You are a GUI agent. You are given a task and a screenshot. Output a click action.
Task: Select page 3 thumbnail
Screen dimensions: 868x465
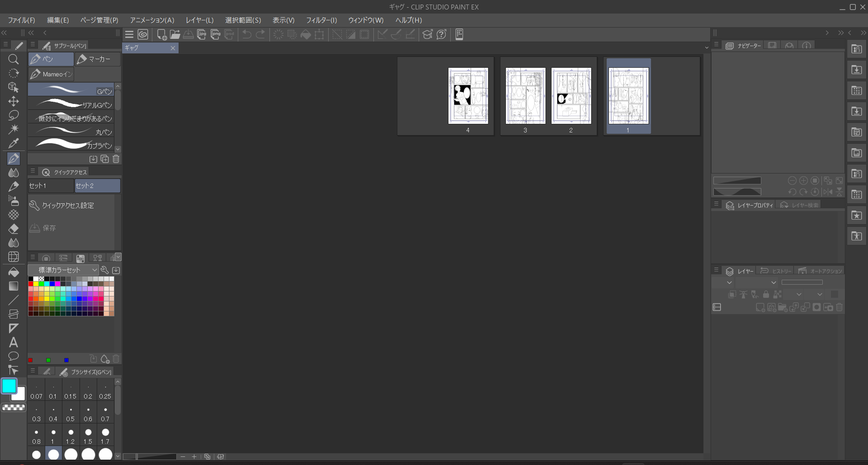tap(525, 96)
